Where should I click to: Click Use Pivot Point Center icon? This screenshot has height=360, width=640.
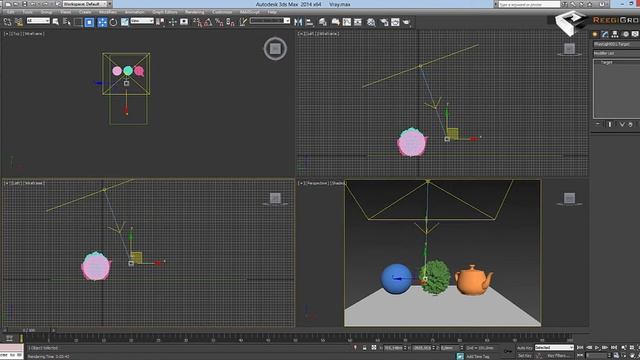click(160, 22)
